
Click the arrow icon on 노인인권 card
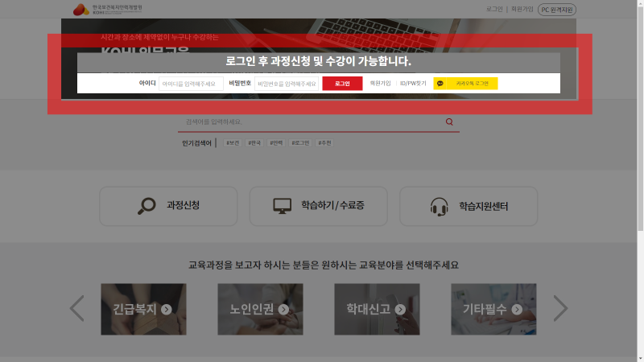click(x=283, y=309)
